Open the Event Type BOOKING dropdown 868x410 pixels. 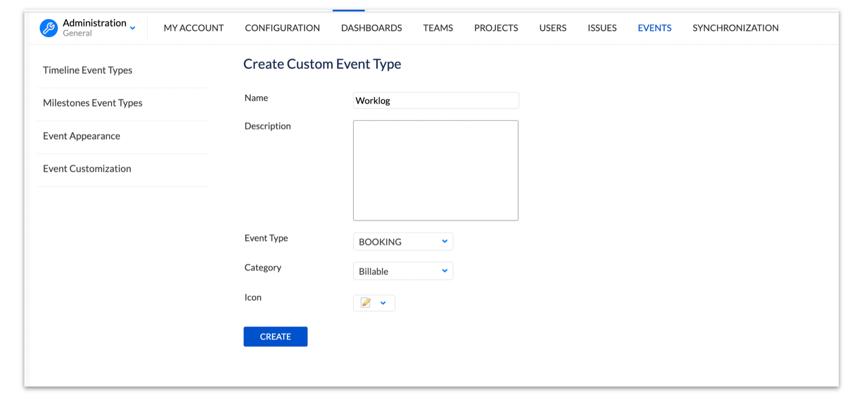(x=403, y=241)
